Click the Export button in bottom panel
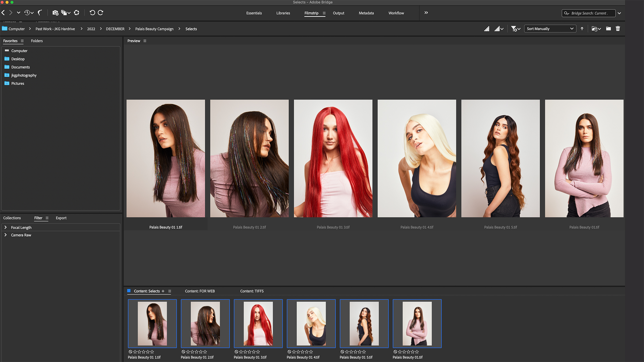Viewport: 644px width, 362px height. (x=61, y=218)
